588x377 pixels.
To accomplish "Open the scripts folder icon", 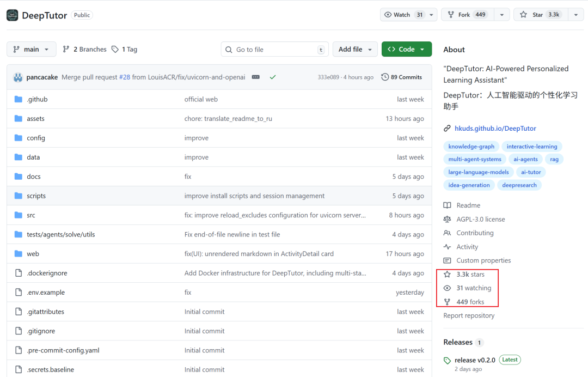I will pyautogui.click(x=18, y=196).
